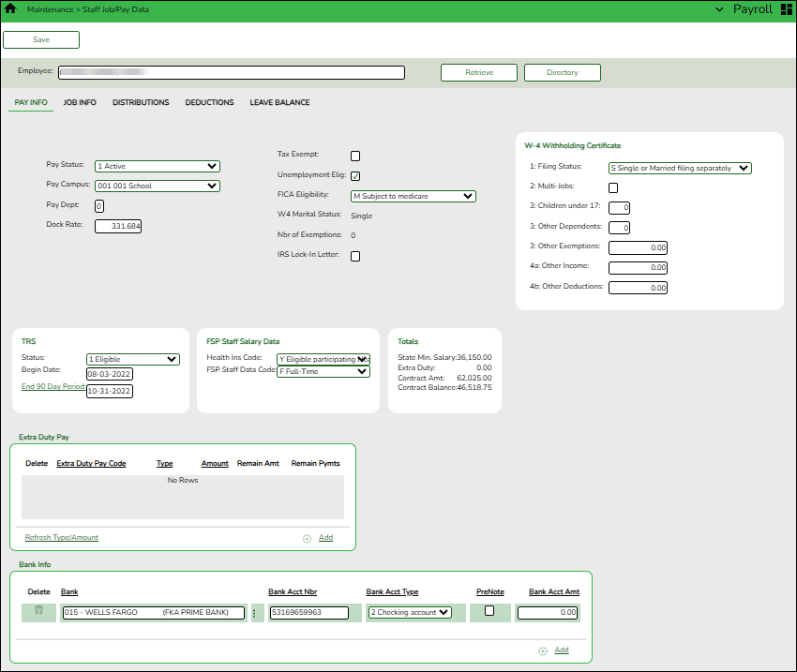The width and height of the screenshot is (797, 672).
Task: Open the Filing Status dropdown
Action: coord(680,168)
